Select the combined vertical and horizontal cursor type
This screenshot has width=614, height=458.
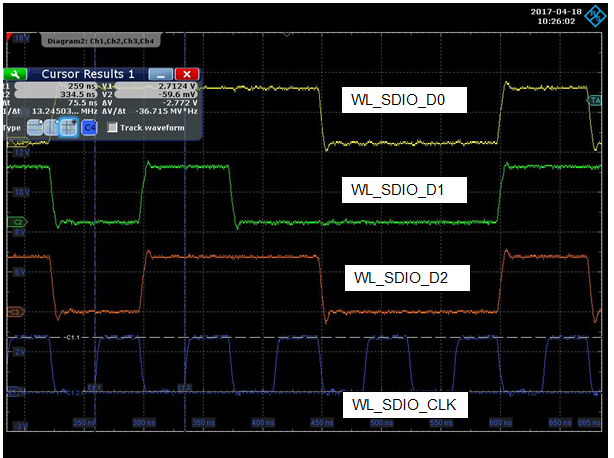pos(68,128)
